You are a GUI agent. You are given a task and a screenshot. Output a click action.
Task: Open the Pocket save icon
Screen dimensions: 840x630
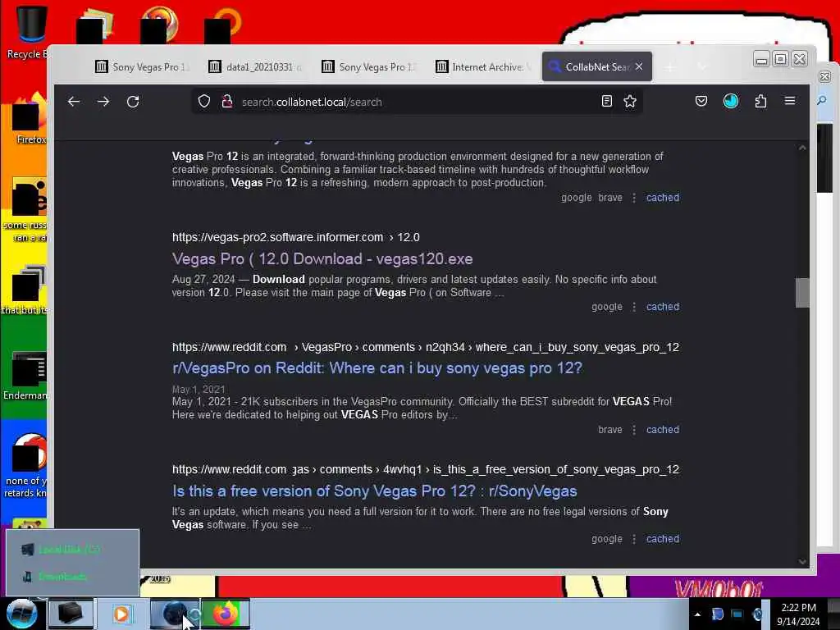coord(701,101)
